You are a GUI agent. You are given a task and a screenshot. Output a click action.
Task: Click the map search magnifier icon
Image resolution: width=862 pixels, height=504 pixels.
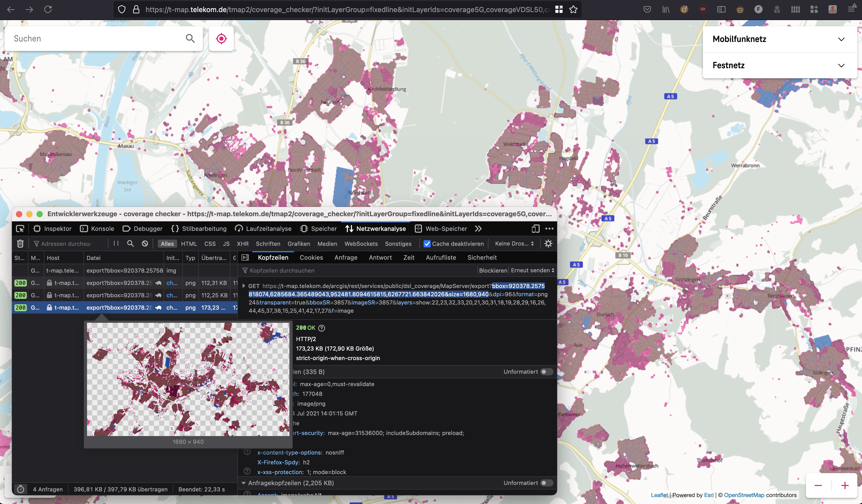pyautogui.click(x=191, y=38)
